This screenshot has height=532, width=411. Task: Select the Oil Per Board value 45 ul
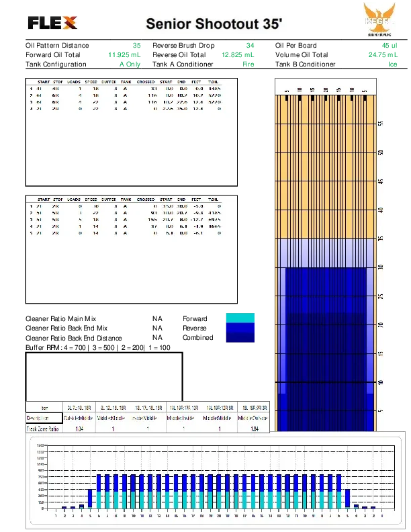[x=390, y=46]
